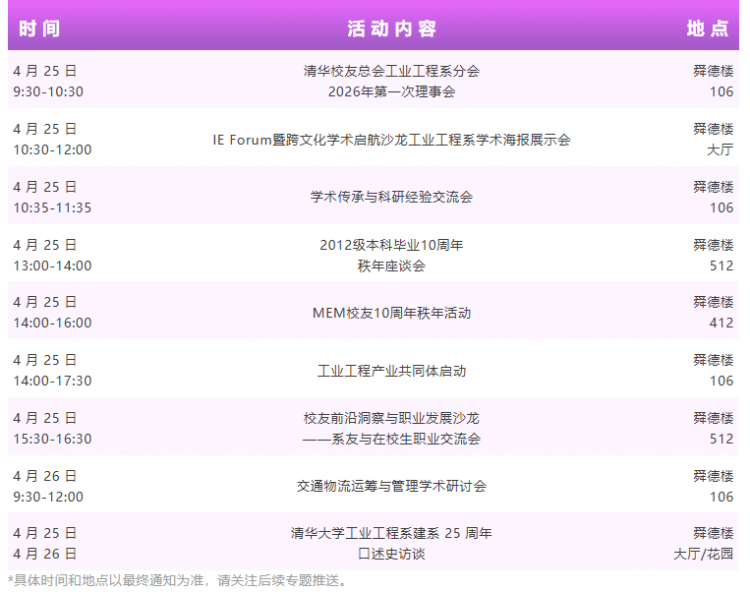Click the footnote about 最终通知为准

[177, 581]
